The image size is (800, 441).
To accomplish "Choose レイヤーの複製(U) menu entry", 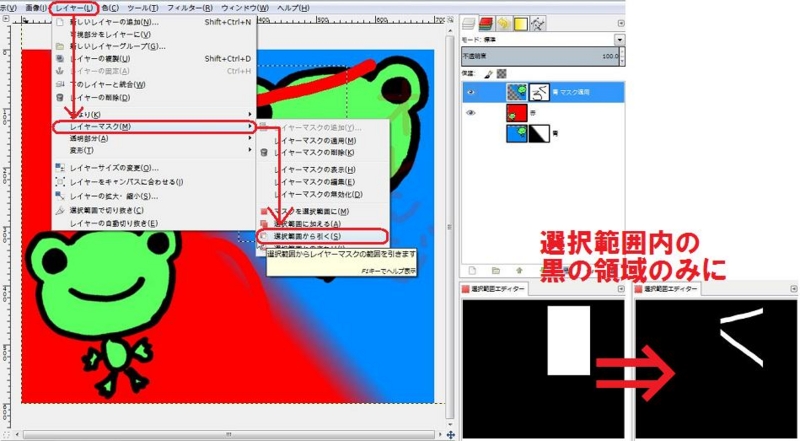I will [154, 59].
